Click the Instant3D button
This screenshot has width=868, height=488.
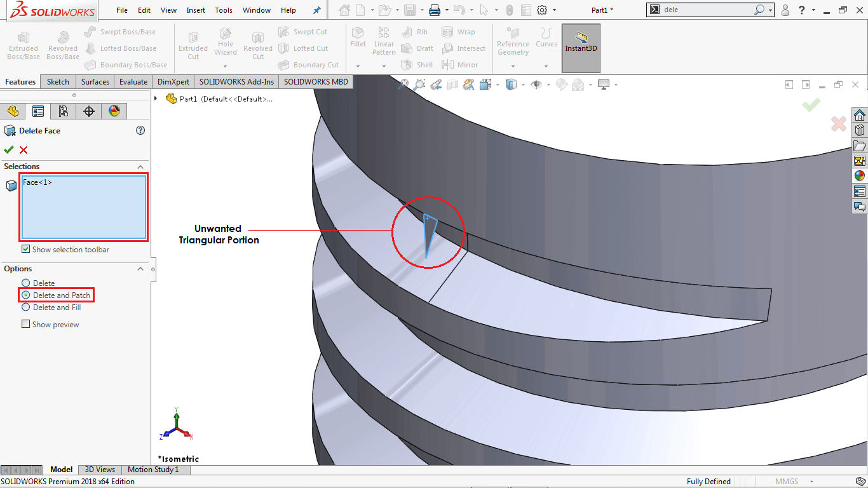pyautogui.click(x=581, y=48)
